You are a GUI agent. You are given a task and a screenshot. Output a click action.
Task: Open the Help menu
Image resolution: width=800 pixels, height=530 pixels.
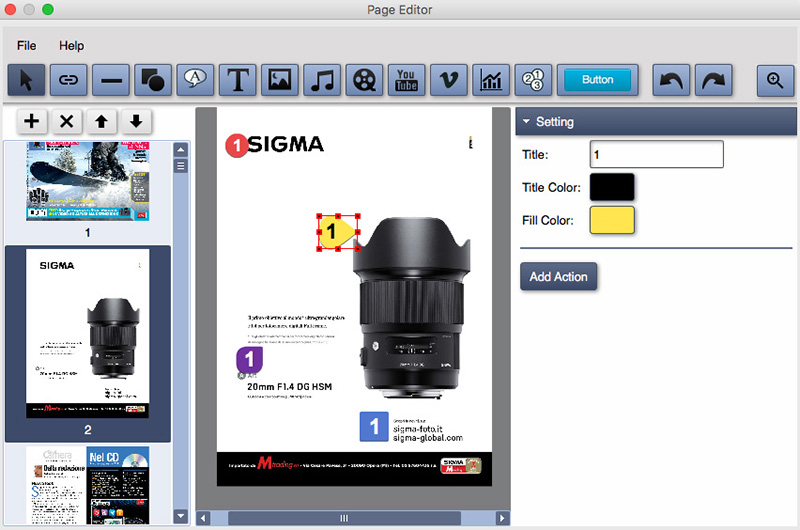click(71, 46)
